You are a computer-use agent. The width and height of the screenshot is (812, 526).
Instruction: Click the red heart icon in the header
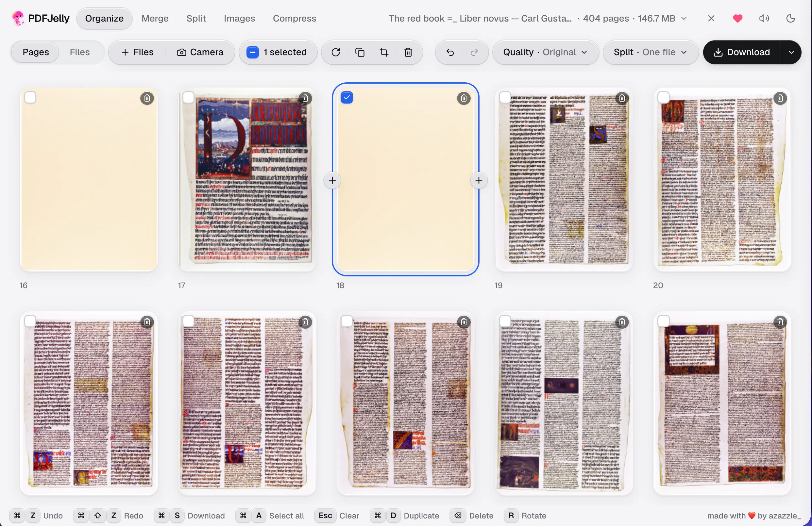click(737, 18)
